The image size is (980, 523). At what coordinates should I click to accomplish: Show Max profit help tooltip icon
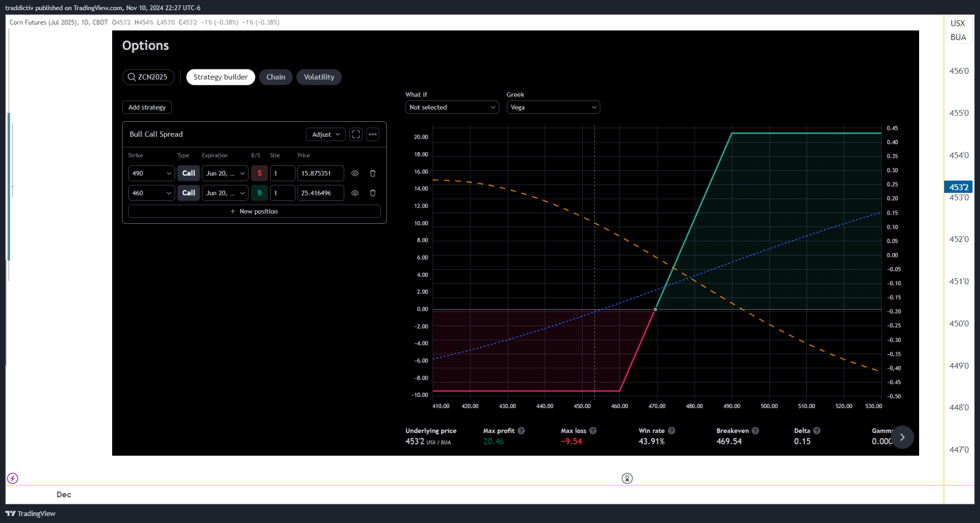click(521, 431)
